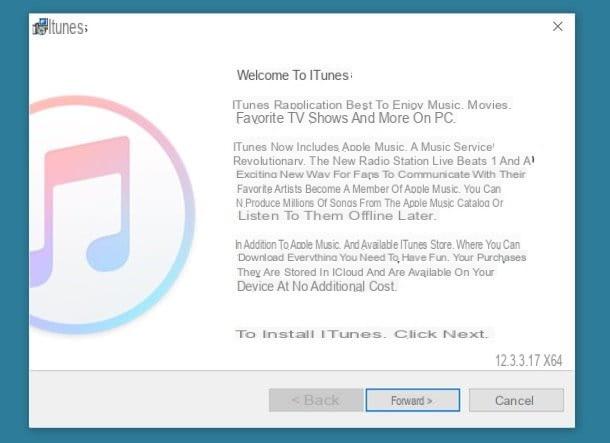Click the Forward button to continue
This screenshot has width=610, height=443.
pos(413,400)
